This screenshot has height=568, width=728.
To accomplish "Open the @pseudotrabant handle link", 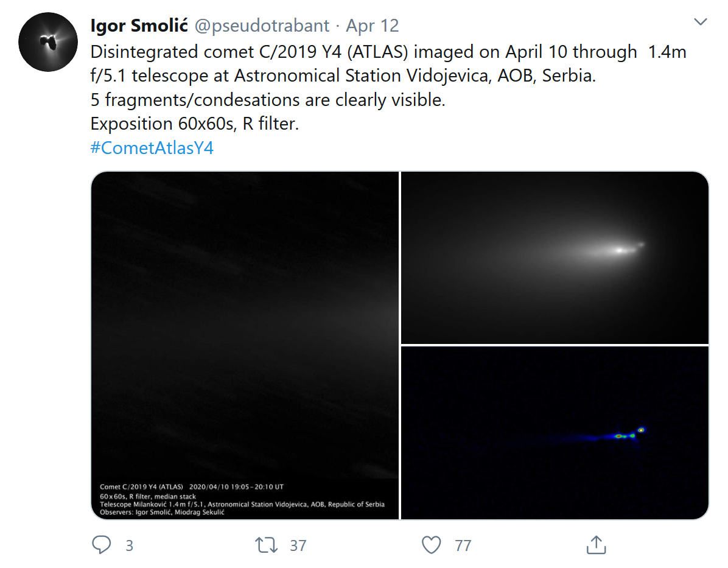I will click(262, 26).
